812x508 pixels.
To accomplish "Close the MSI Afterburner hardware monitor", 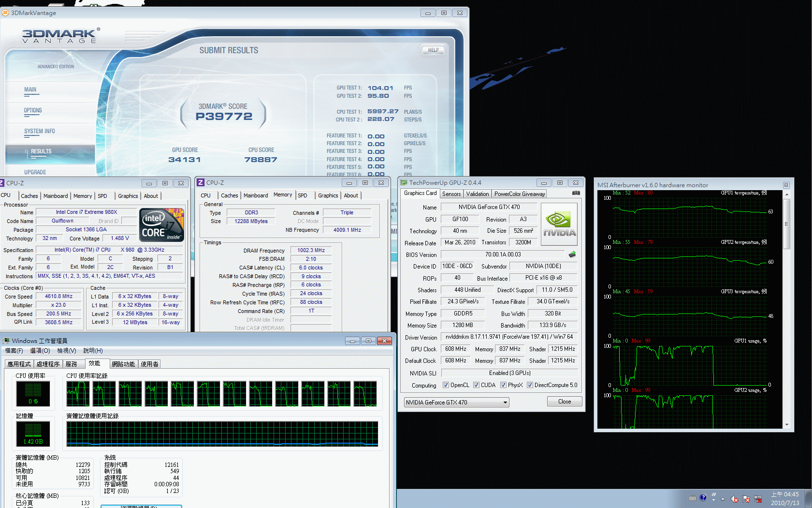I will pyautogui.click(x=786, y=185).
